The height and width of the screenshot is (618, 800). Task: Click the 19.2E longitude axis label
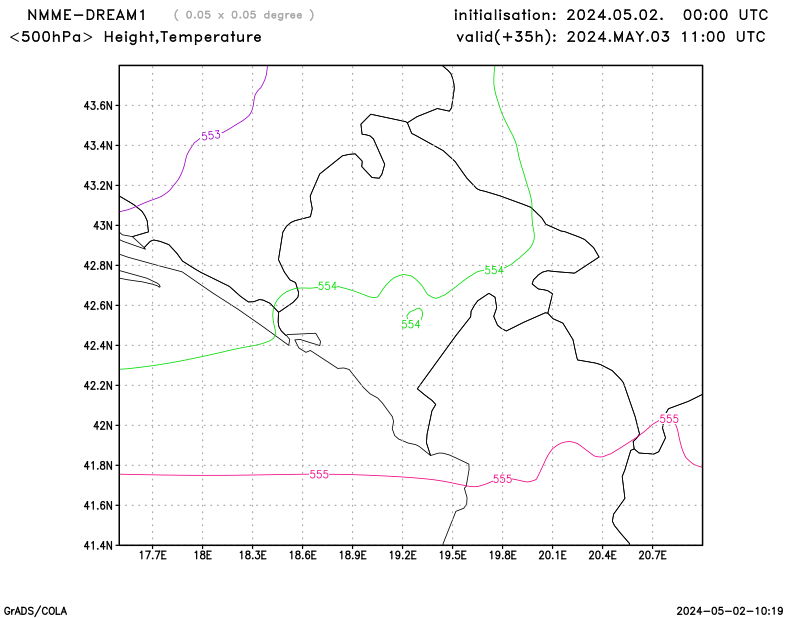(x=403, y=555)
